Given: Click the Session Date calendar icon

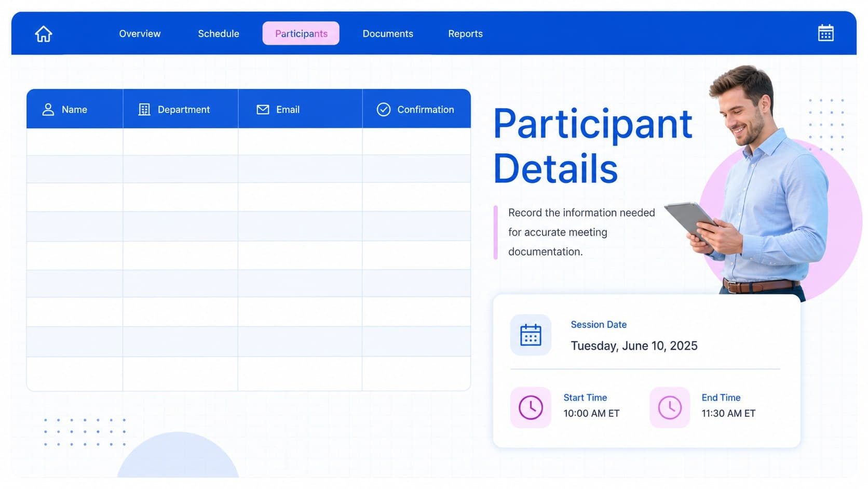Looking at the screenshot, I should click(531, 335).
